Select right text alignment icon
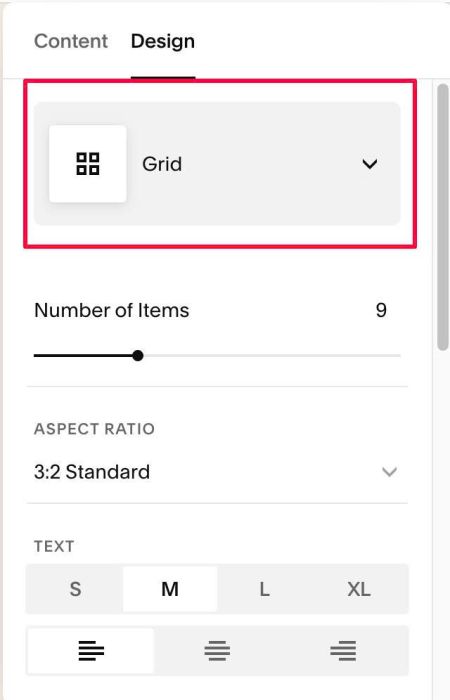 coord(343,650)
